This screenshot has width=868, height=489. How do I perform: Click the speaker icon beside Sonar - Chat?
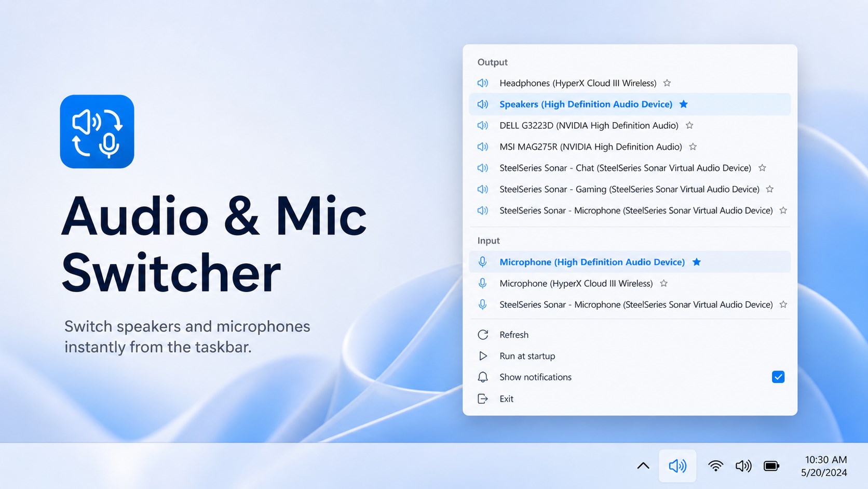[483, 168]
